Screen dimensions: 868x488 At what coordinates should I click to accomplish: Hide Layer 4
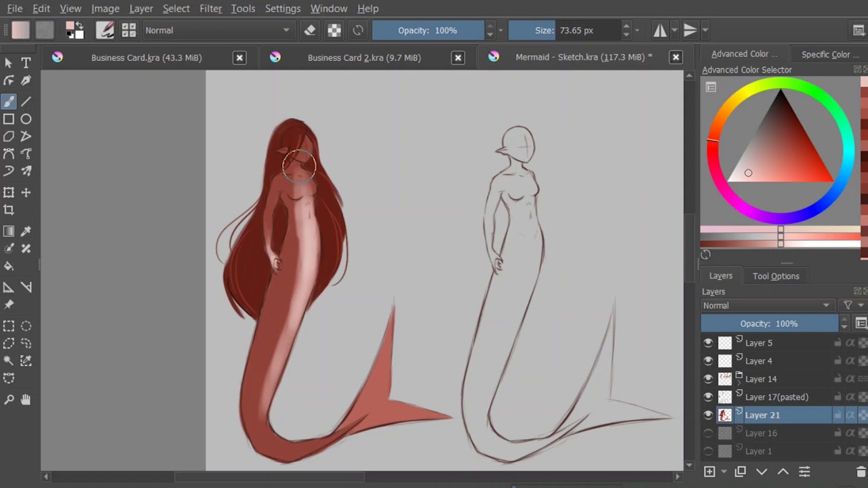tap(708, 361)
